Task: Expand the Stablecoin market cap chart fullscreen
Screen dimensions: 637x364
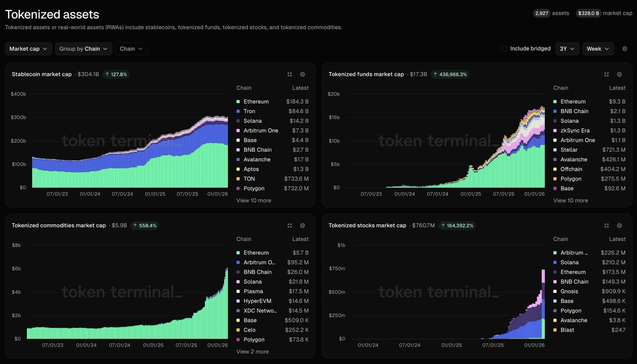Action: click(289, 74)
